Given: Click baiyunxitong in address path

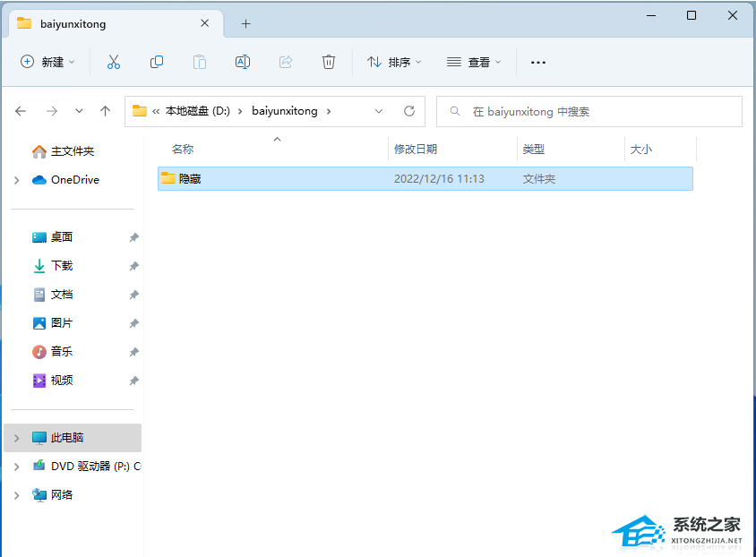Looking at the screenshot, I should (x=285, y=111).
